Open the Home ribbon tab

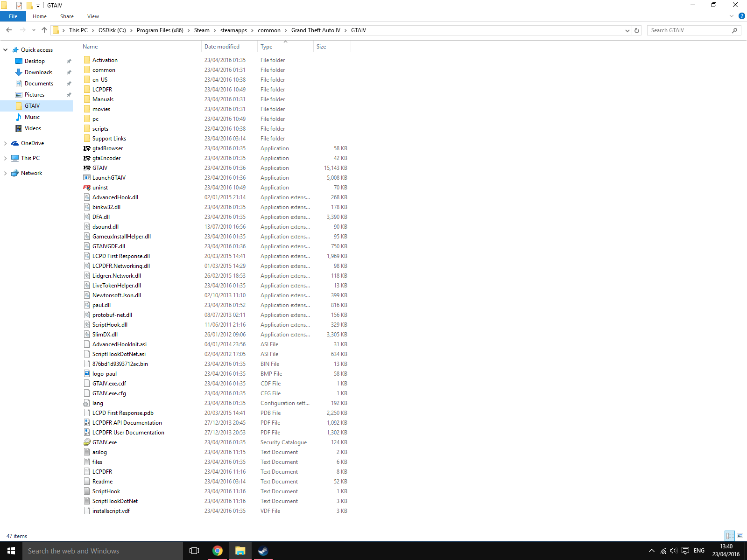tap(40, 16)
